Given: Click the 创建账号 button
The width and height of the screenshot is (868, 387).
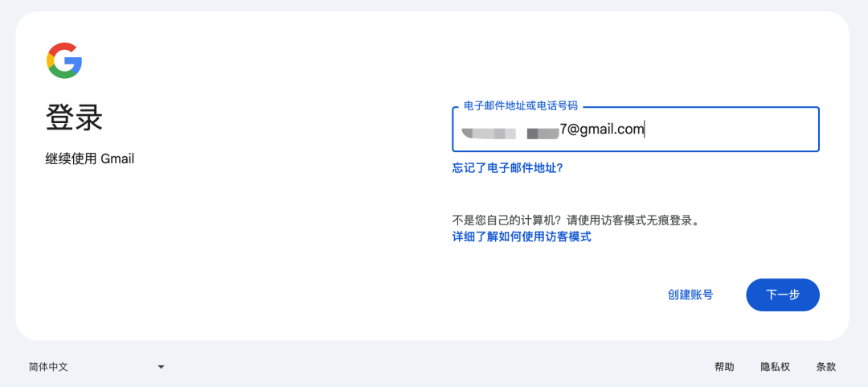Looking at the screenshot, I should 690,295.
